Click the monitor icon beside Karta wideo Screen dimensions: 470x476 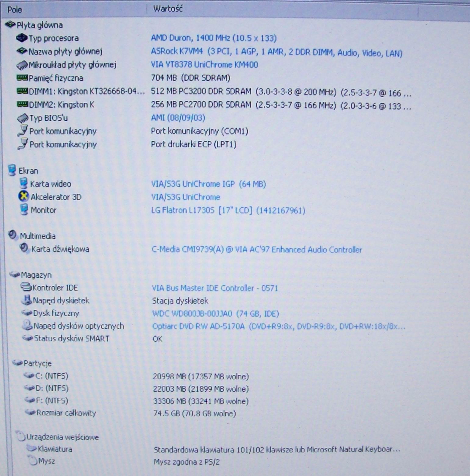tap(23, 184)
